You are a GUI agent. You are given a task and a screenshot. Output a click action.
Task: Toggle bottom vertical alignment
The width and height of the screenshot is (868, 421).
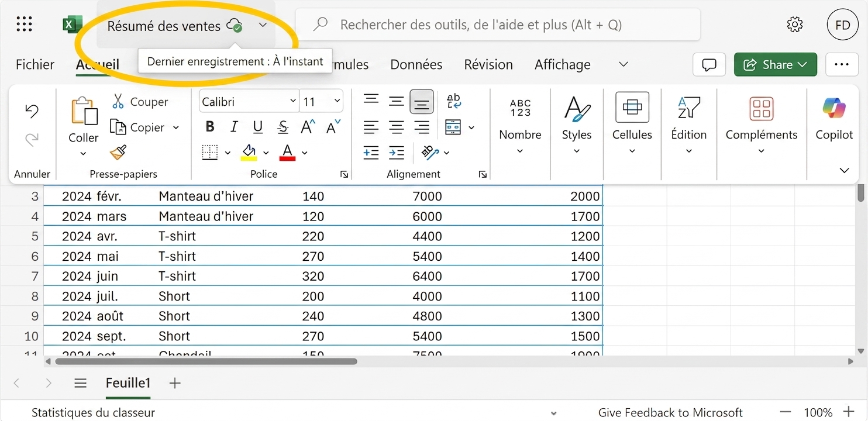(422, 102)
